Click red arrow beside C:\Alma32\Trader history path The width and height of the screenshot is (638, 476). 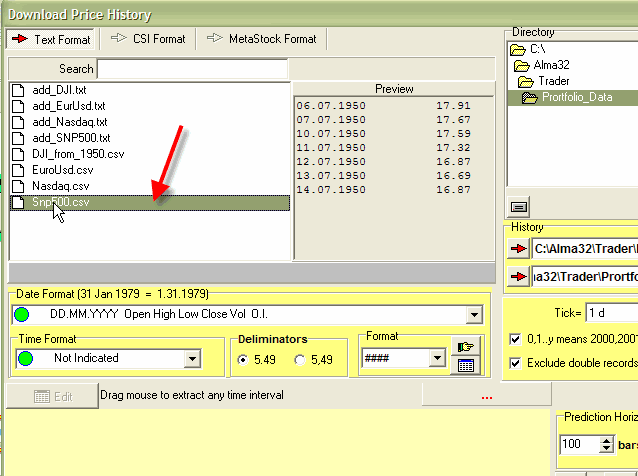tap(518, 247)
